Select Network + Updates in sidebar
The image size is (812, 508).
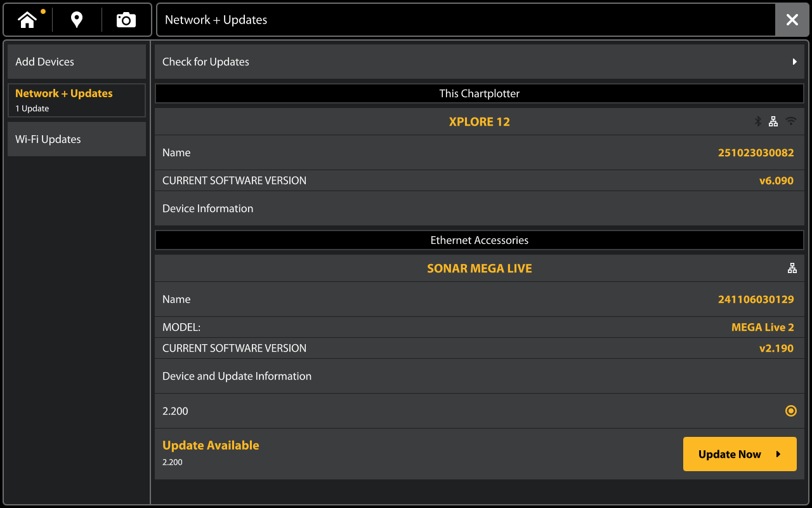coord(77,100)
